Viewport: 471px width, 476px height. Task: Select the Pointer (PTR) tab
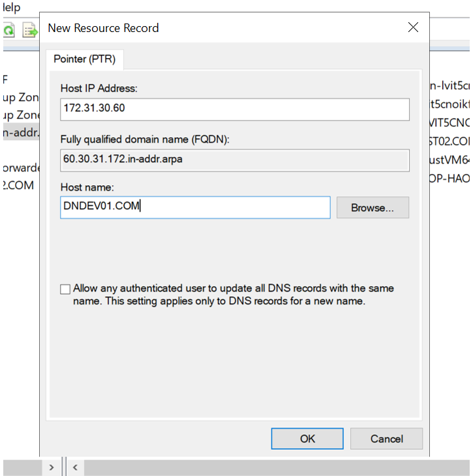[x=85, y=59]
